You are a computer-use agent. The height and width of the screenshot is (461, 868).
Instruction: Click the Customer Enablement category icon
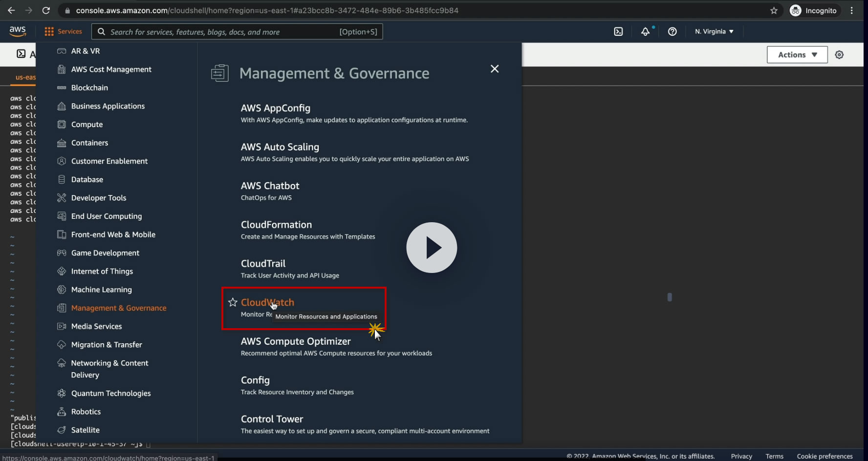pyautogui.click(x=62, y=161)
